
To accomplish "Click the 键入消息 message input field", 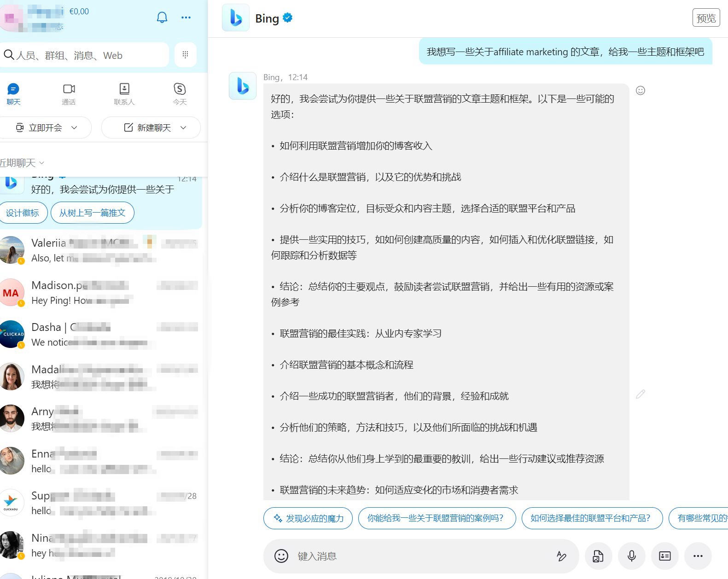I will coord(414,556).
